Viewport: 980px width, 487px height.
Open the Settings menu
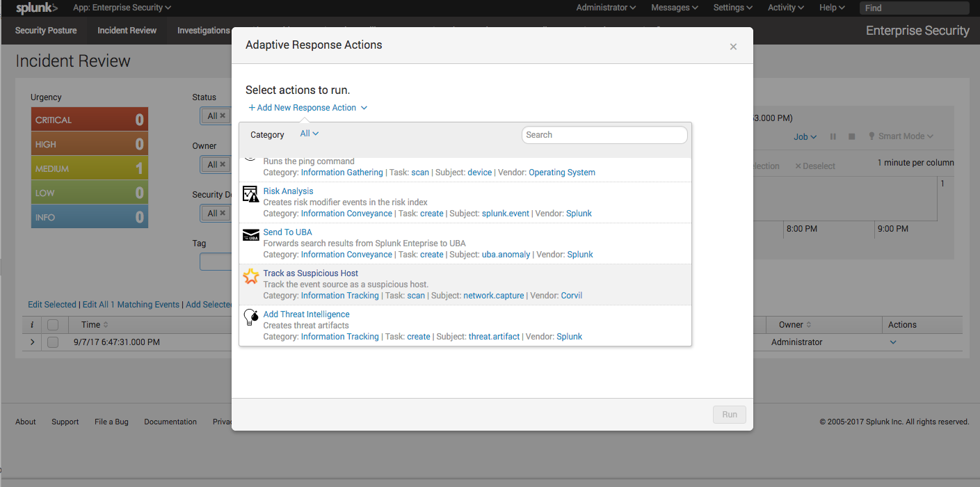pos(733,8)
